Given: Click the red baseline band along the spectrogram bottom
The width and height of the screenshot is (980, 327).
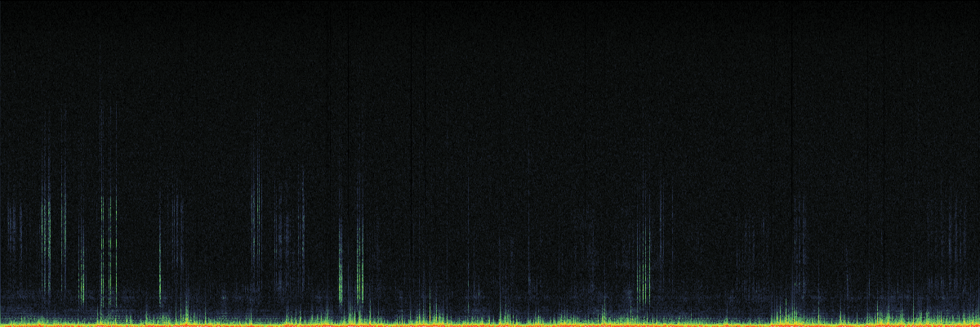Looking at the screenshot, I should (x=490, y=325).
